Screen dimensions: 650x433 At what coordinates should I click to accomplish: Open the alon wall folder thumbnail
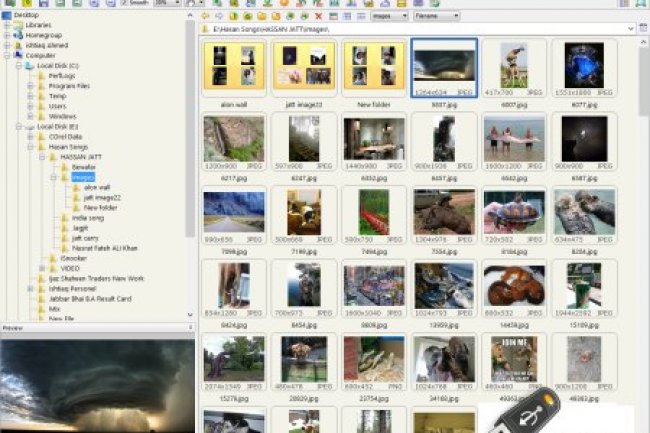coord(233,69)
